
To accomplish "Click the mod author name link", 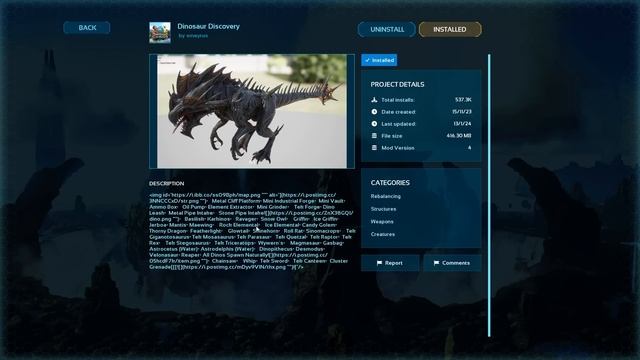I will coord(193,36).
